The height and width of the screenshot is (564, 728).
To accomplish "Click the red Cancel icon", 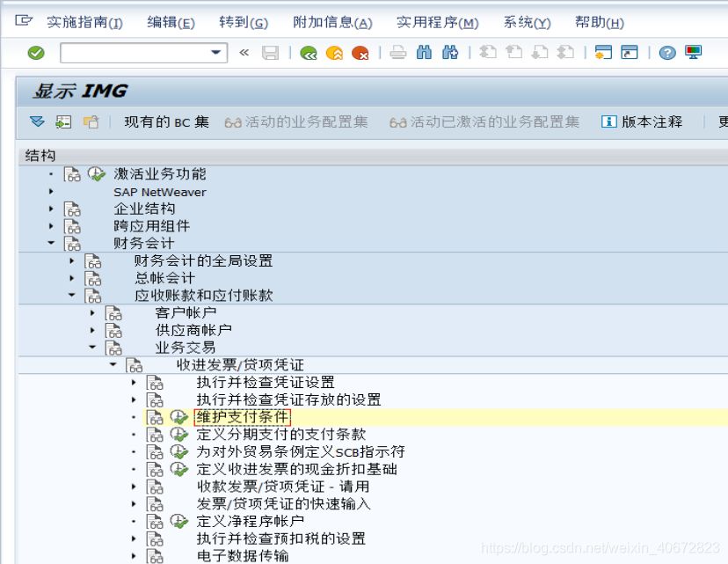I will (360, 53).
